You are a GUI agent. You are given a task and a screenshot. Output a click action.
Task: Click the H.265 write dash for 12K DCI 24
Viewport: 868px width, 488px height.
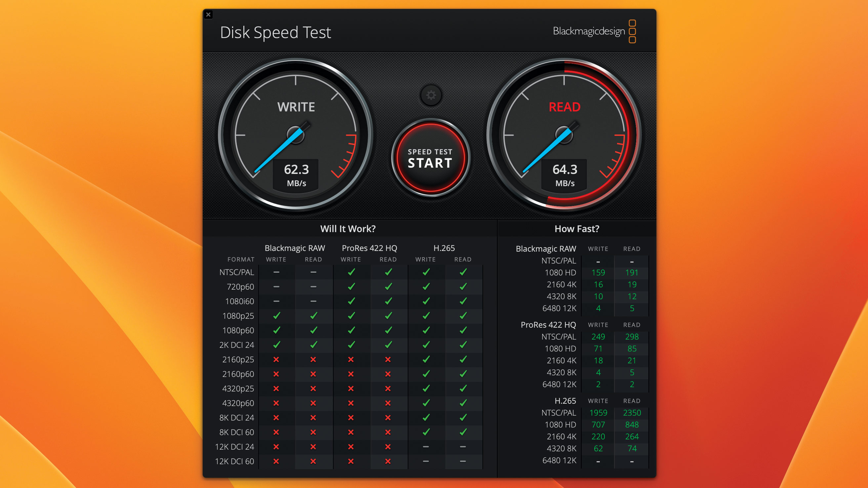(426, 447)
